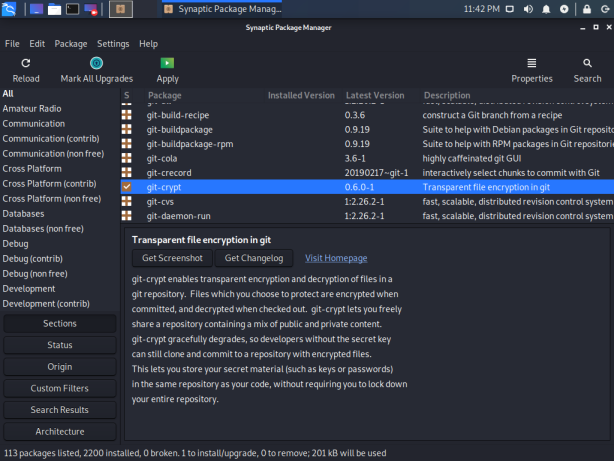Open Properties from the toolbar
The height and width of the screenshot is (461, 614).
[531, 71]
